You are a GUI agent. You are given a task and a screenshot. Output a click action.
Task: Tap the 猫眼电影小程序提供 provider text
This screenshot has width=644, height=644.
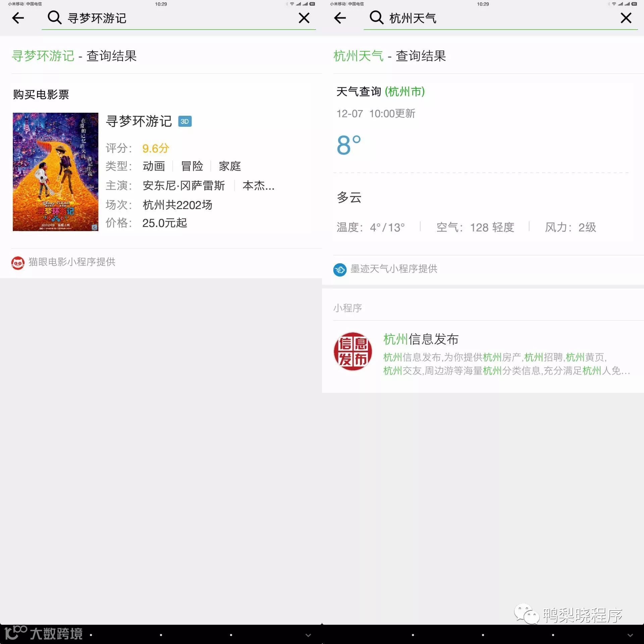[x=72, y=262]
